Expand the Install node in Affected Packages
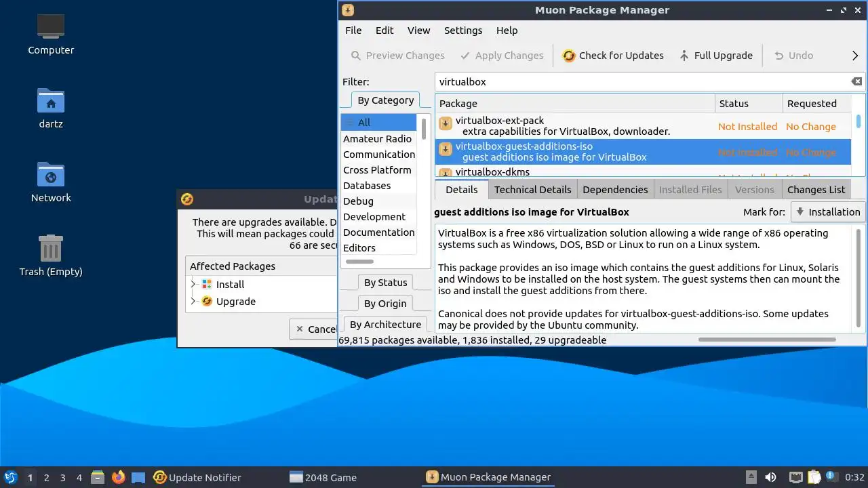Screen dimensions: 868x488 [193, 284]
